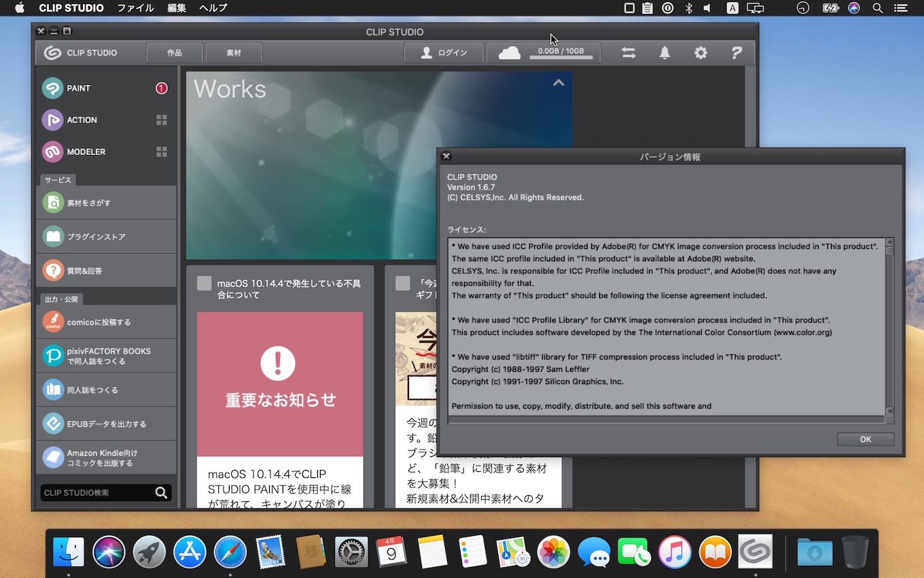Open Amazon Kindle comic publishing
Screen dimensions: 924x578
point(105,458)
